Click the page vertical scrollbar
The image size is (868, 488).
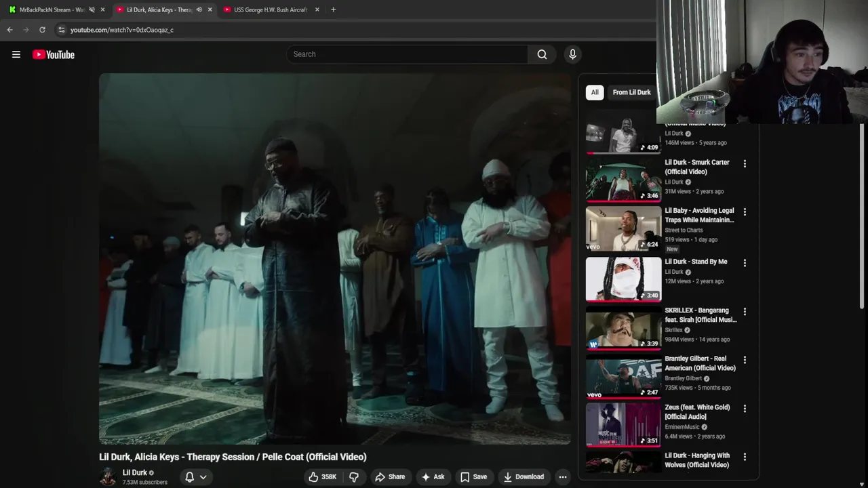[x=863, y=217]
